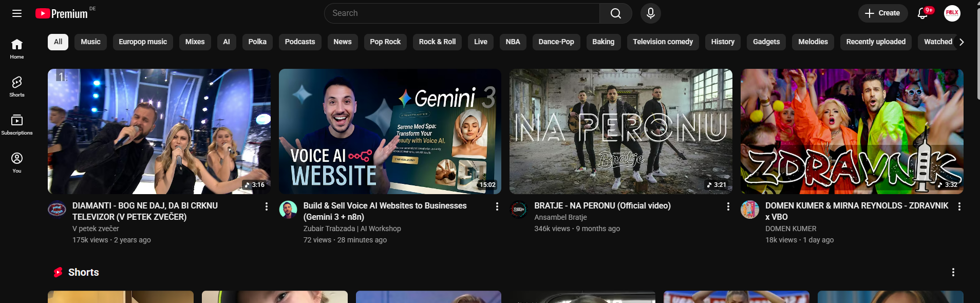This screenshot has width=980, height=303.
Task: Open the You page in sidebar
Action: (17, 163)
